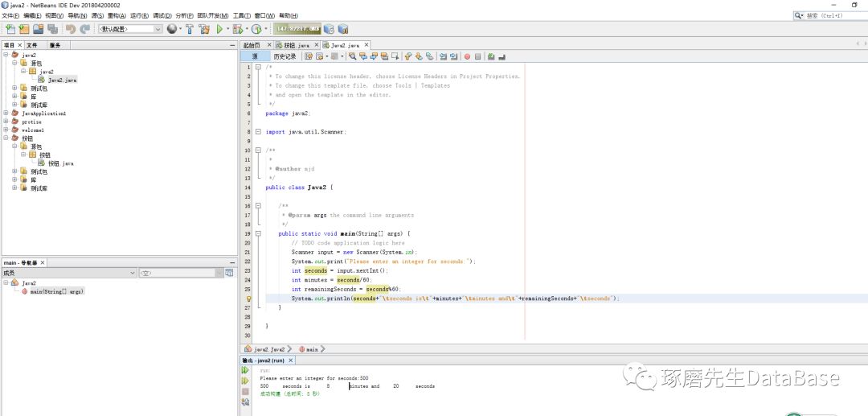Click the shift line right icon
This screenshot has width=868, height=416.
coord(454,56)
